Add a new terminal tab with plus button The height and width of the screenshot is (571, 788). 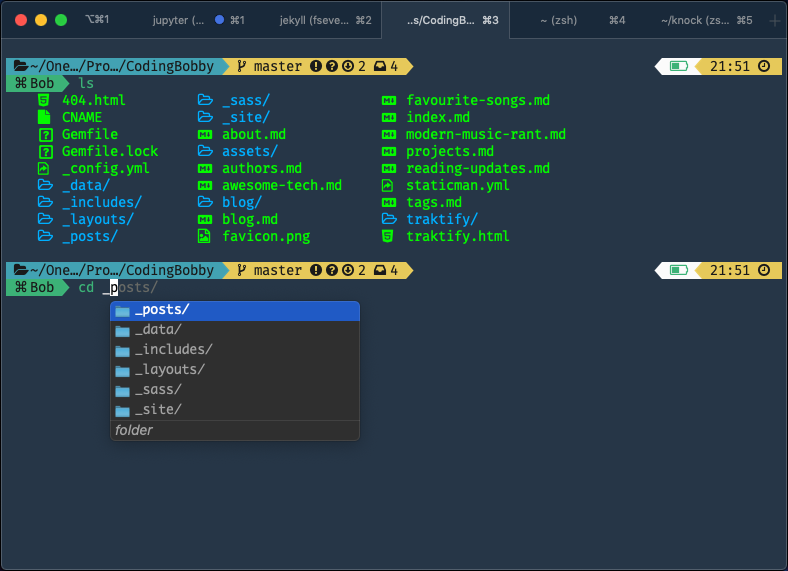point(774,21)
